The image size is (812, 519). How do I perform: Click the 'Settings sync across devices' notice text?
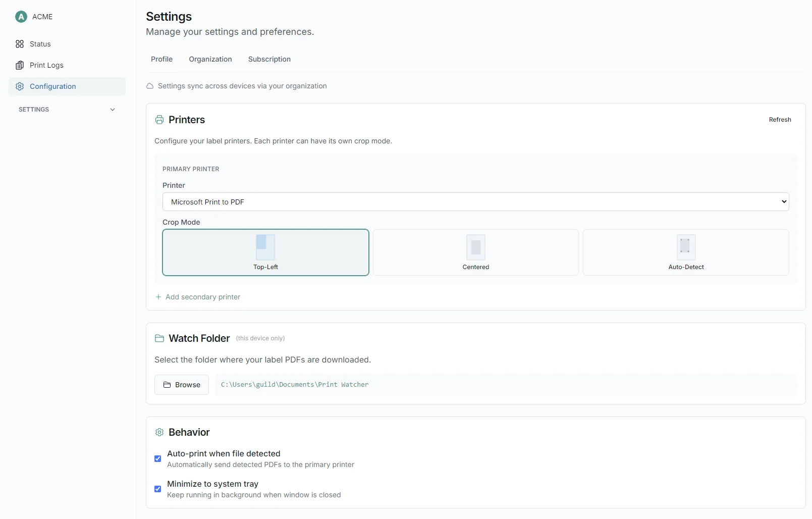[x=242, y=86]
